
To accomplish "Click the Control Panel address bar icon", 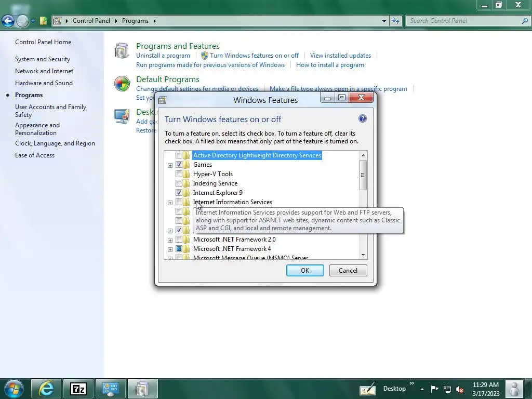I will click(57, 21).
